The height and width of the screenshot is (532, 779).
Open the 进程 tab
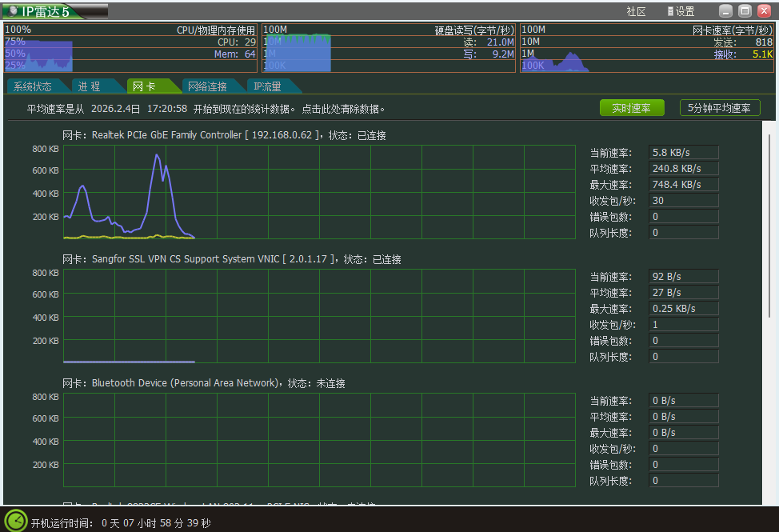point(89,86)
